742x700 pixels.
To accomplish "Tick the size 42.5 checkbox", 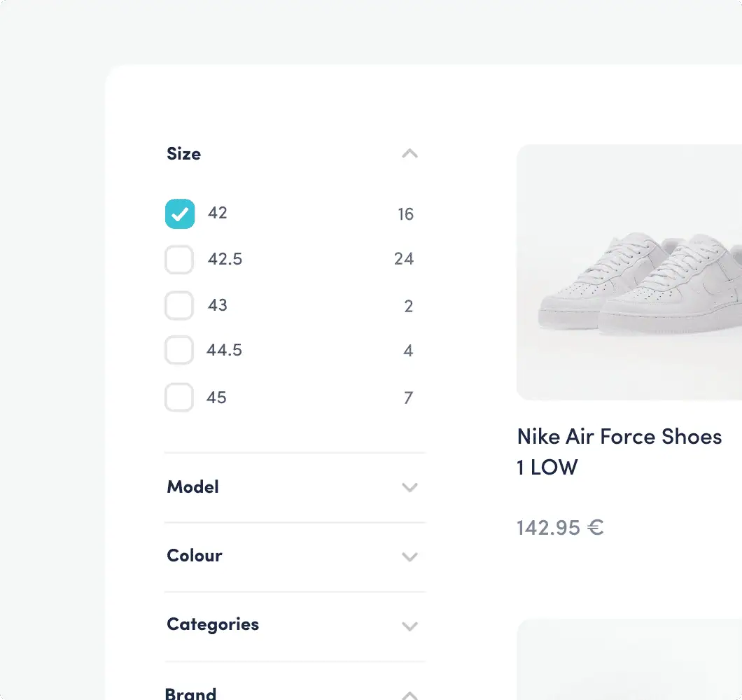I will [179, 260].
